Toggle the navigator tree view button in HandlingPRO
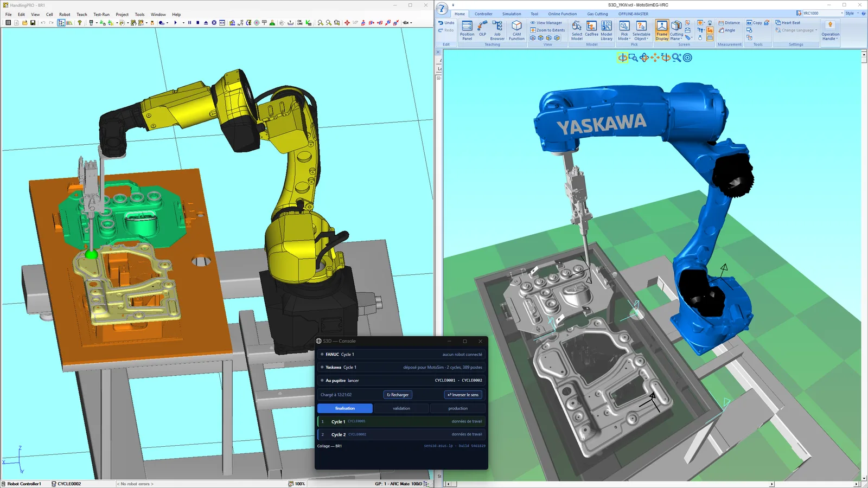 coord(61,23)
